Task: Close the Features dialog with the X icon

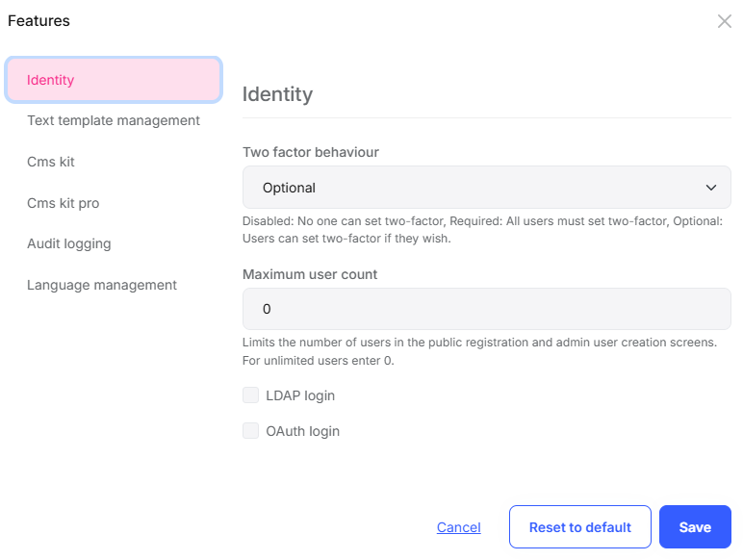Action: pos(724,21)
